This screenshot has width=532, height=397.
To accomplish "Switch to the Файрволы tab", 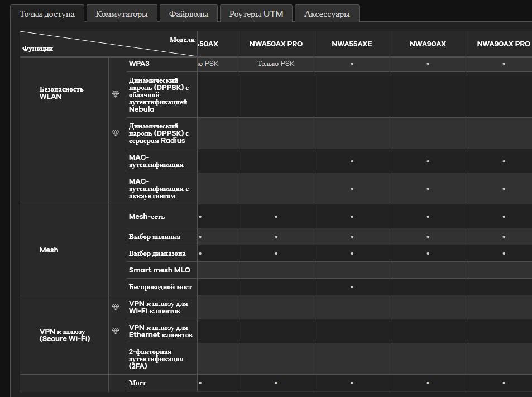I will point(189,14).
